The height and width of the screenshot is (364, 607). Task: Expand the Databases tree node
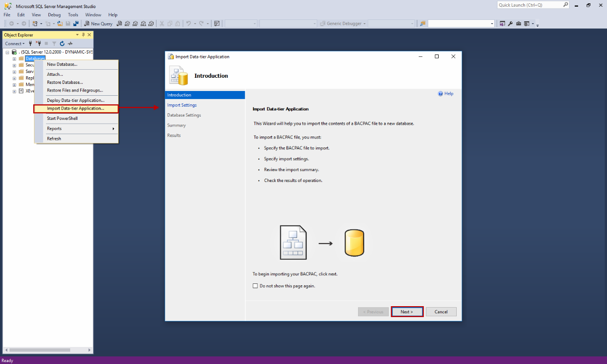point(14,59)
